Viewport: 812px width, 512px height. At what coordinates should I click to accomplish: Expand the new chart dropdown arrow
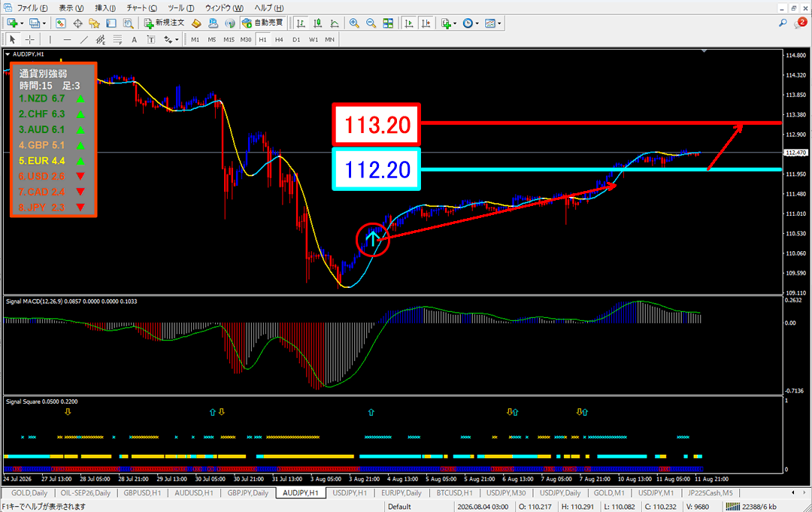coord(22,23)
